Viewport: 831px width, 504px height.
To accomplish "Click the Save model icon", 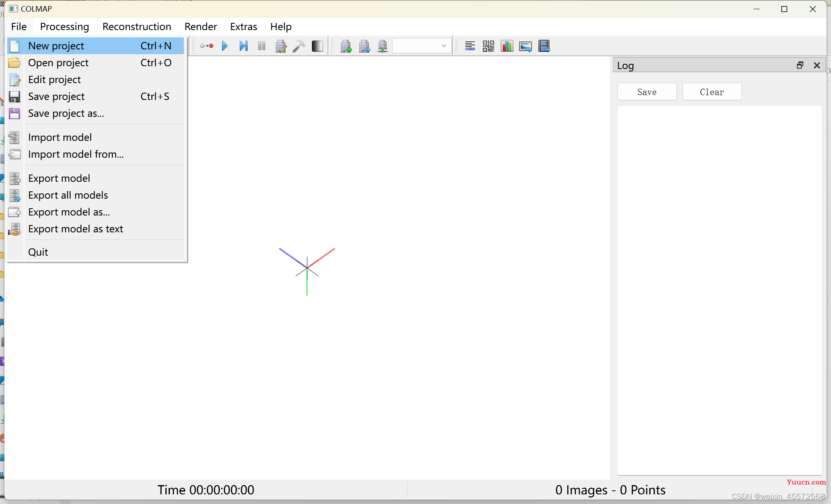I will 383,46.
